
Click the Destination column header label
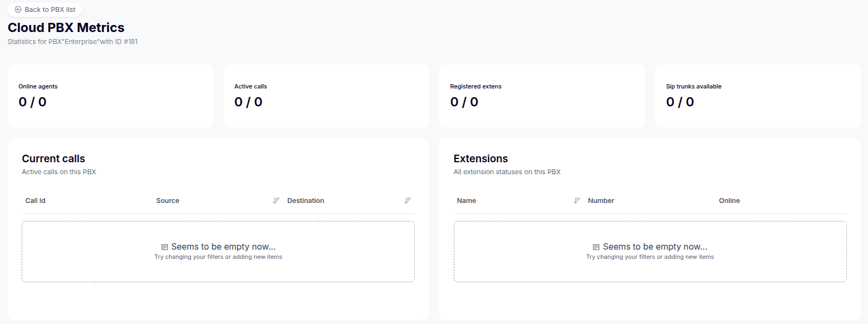click(306, 201)
